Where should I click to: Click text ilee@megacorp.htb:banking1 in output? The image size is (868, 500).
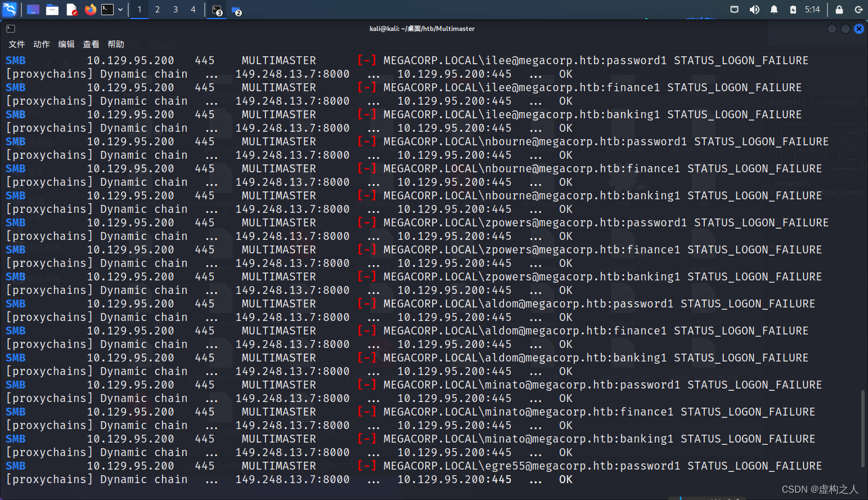point(573,114)
